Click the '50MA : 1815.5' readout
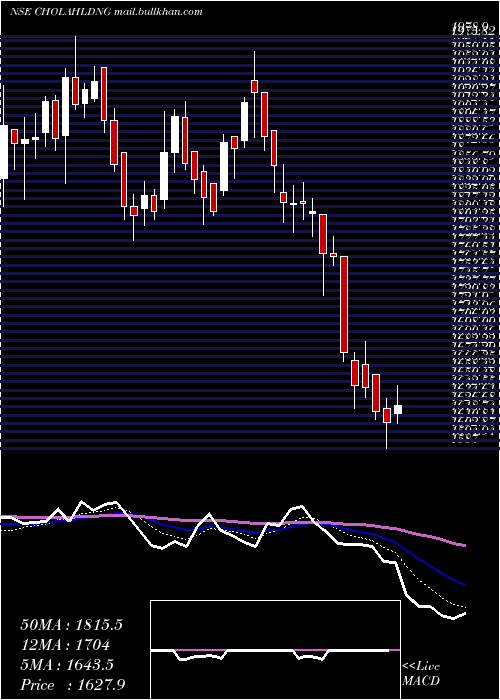500x700 pixels. (71, 625)
